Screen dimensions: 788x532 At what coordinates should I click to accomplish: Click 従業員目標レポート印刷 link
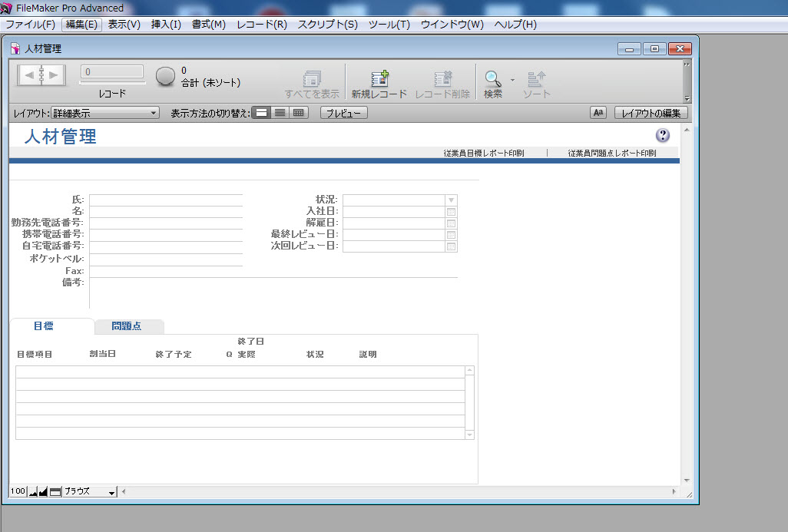[483, 154]
